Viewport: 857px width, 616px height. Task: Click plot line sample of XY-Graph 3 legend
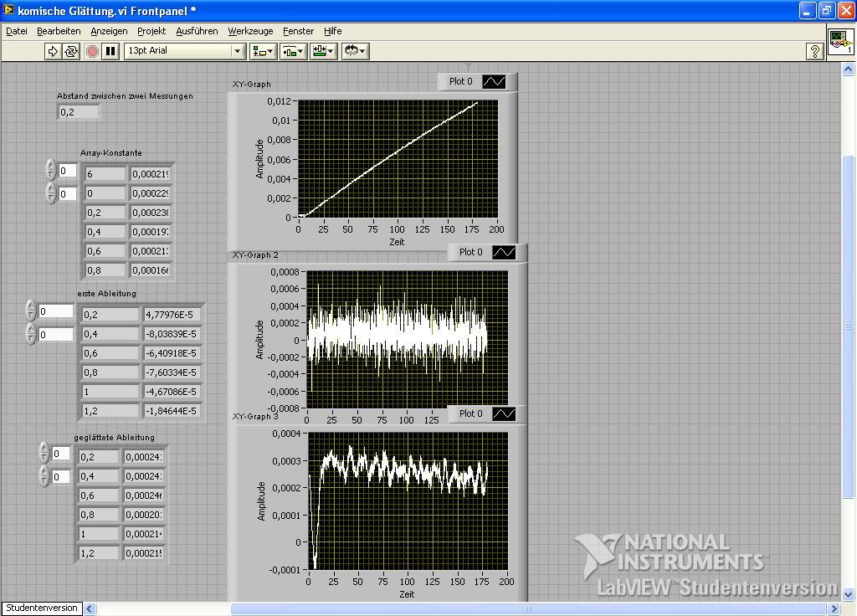[x=504, y=413]
